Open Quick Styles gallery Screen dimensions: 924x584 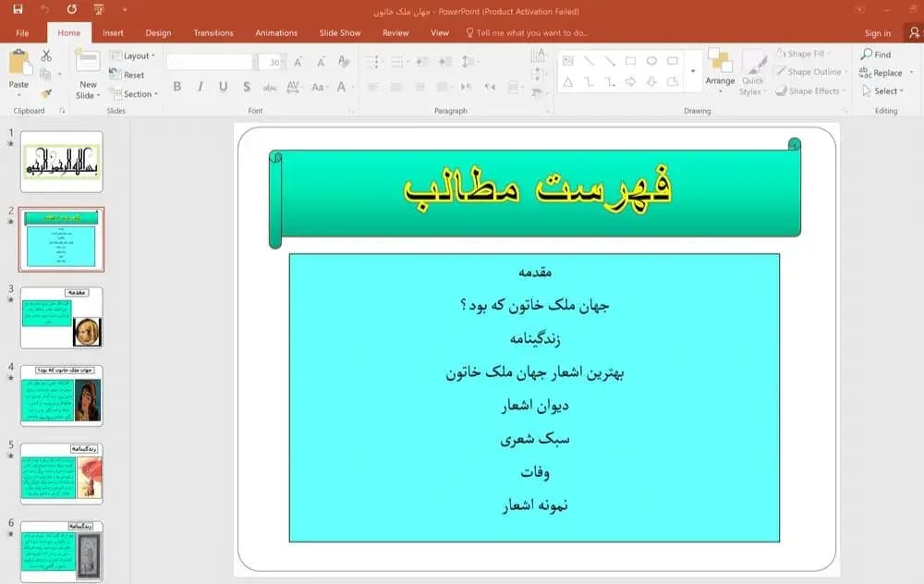click(752, 72)
